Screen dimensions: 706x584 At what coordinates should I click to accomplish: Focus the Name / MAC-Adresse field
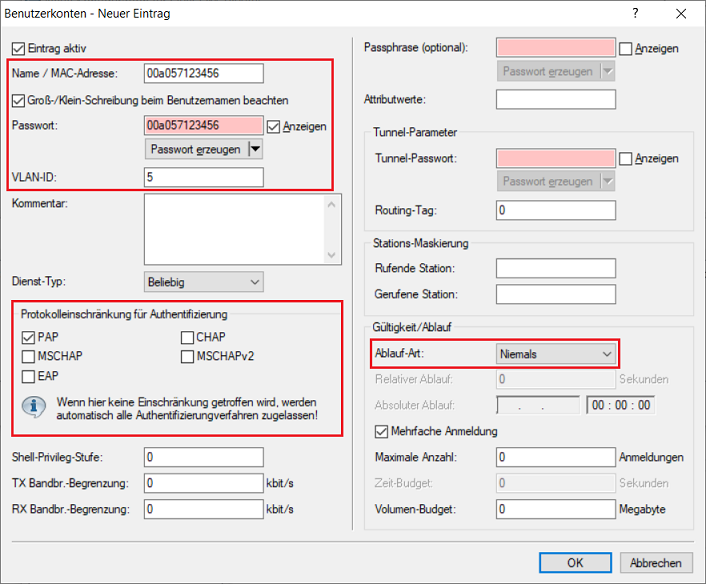203,73
